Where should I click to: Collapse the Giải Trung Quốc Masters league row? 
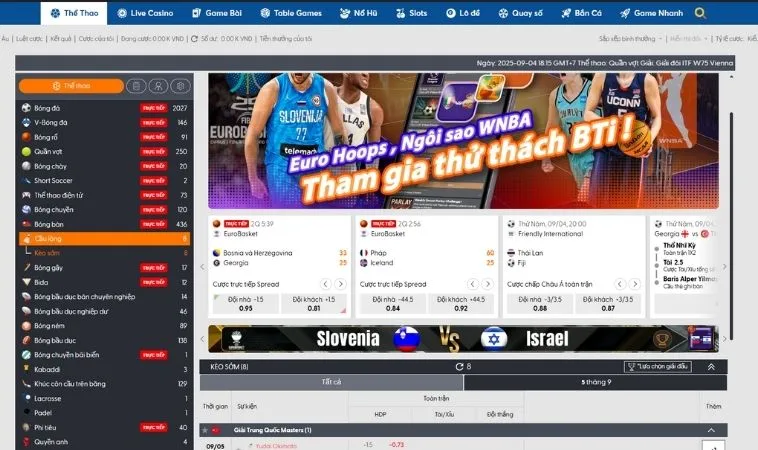click(x=710, y=430)
